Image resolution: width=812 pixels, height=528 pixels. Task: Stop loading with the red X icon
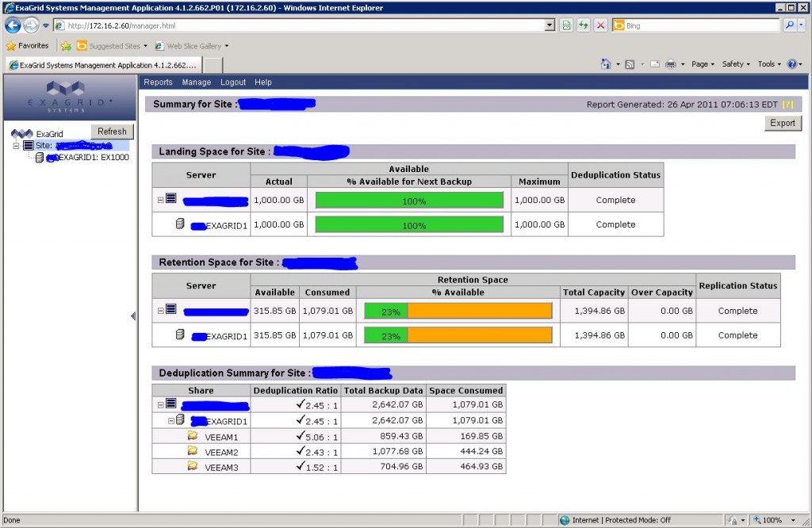click(x=601, y=25)
